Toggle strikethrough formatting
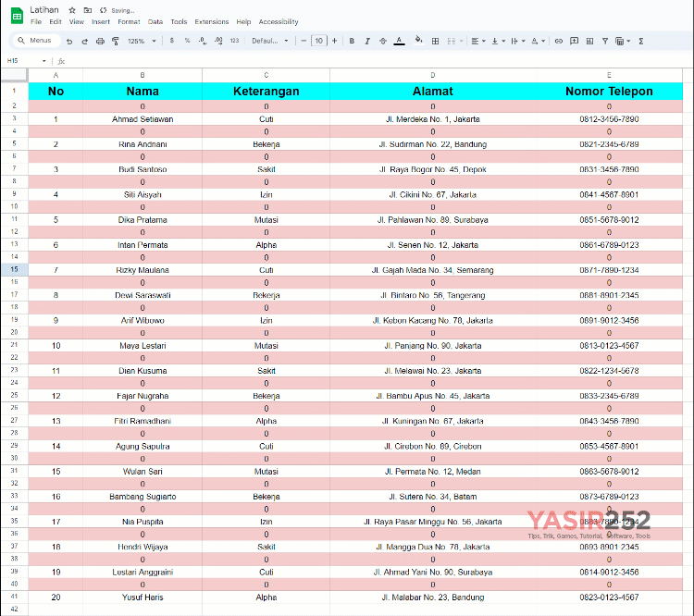 click(383, 41)
